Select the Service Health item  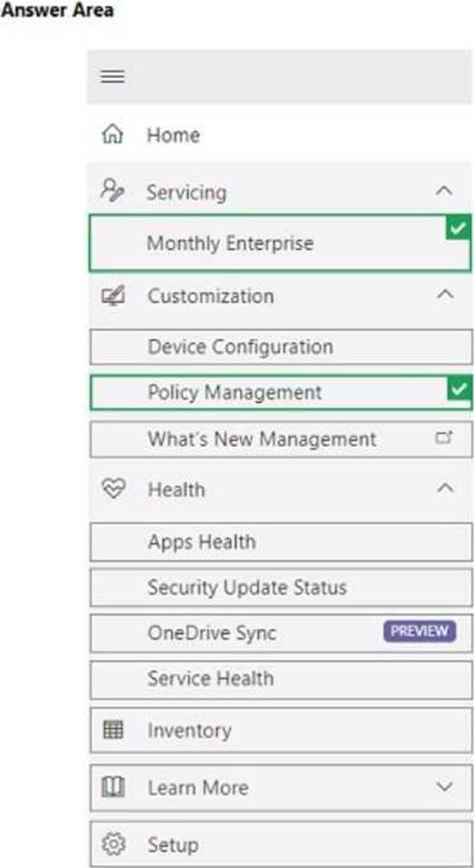(x=282, y=680)
